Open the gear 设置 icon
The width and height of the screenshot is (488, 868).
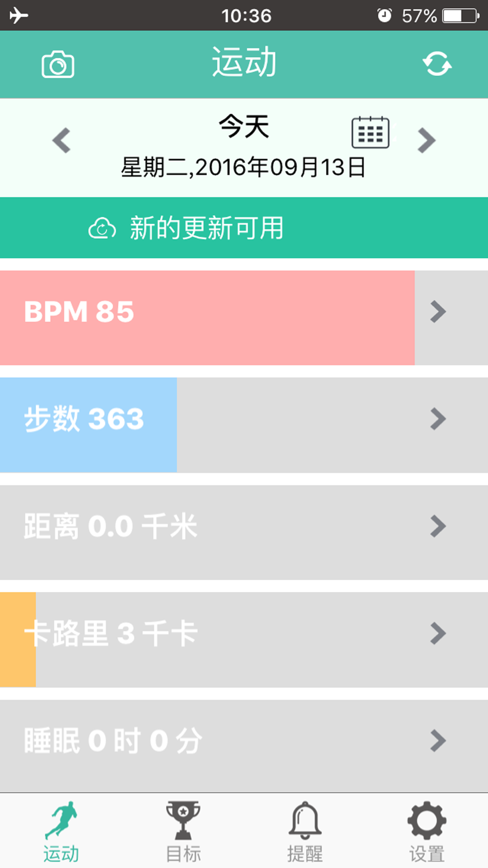click(x=427, y=820)
